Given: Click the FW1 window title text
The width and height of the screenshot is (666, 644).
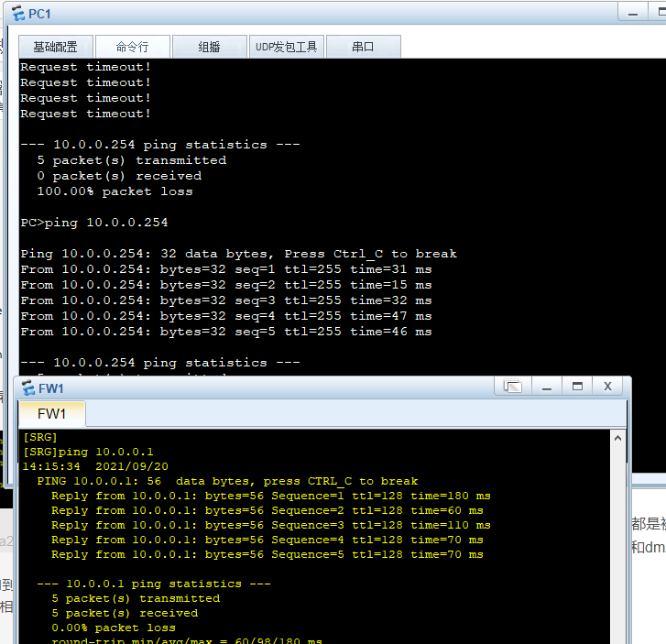Looking at the screenshot, I should [51, 388].
